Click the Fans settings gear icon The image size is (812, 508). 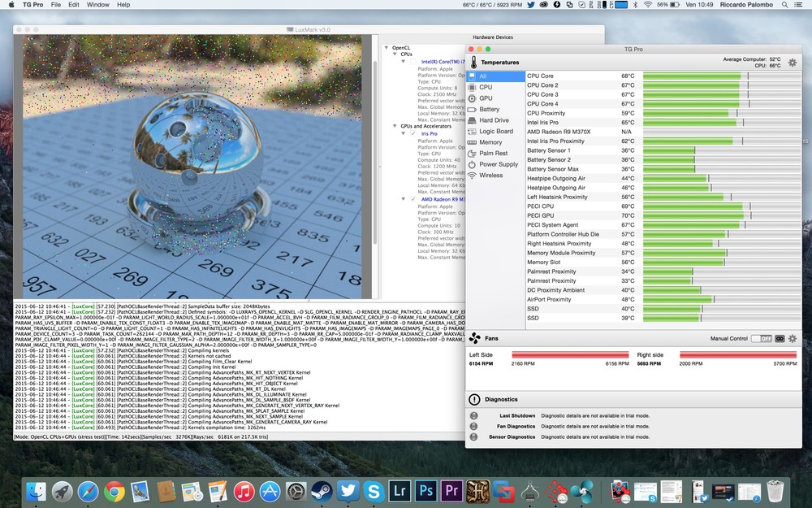click(x=793, y=338)
